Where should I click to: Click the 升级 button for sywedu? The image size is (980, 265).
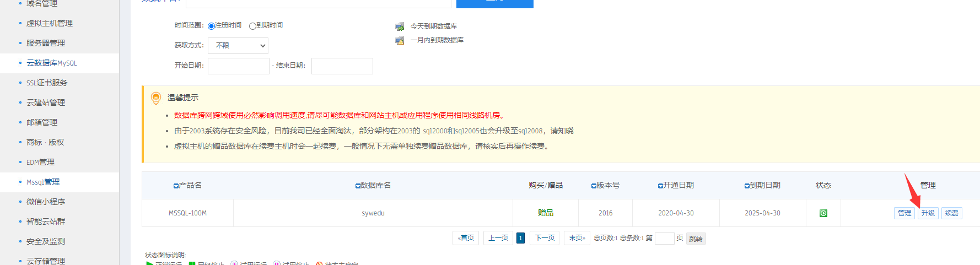[928, 213]
